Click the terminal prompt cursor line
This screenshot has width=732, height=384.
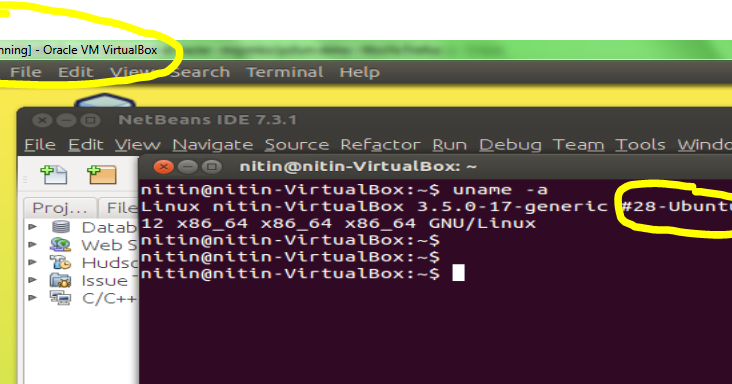click(x=303, y=273)
